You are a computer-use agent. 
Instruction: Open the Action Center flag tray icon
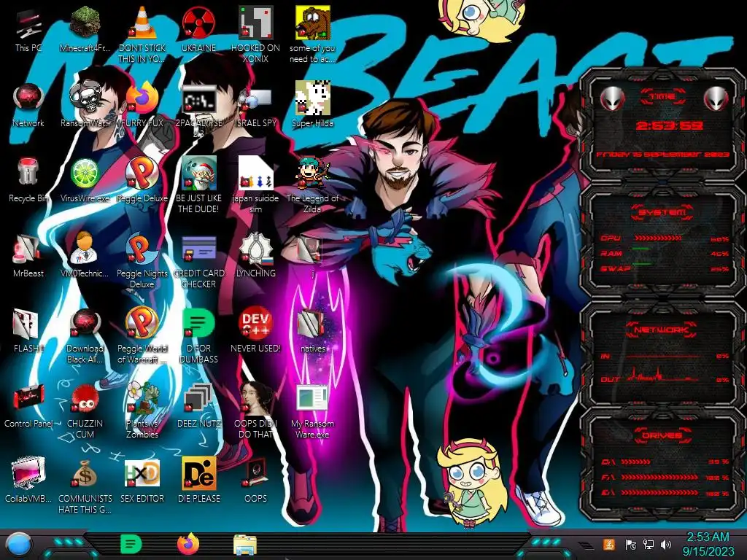click(630, 544)
